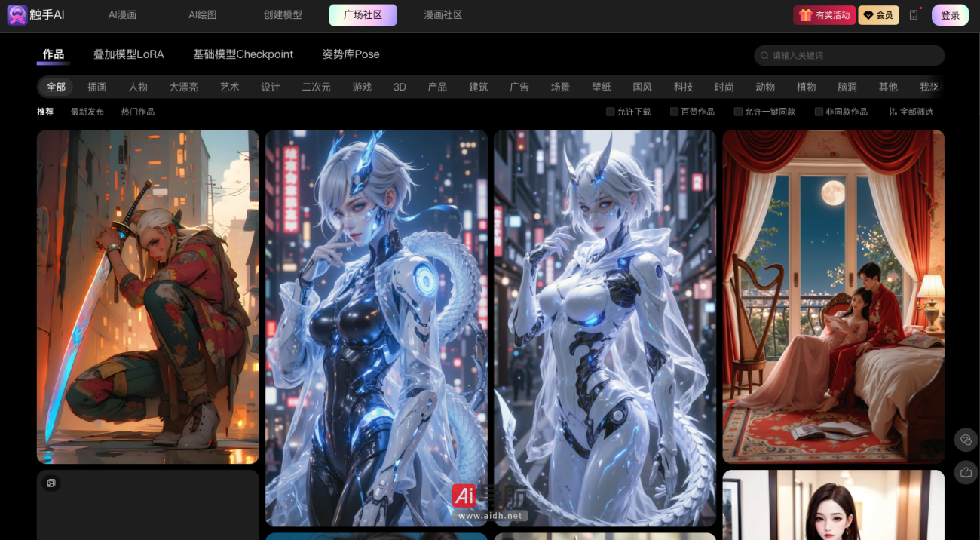Click the mobile app icon with red dot
The height and width of the screenshot is (540, 980).
pos(913,14)
